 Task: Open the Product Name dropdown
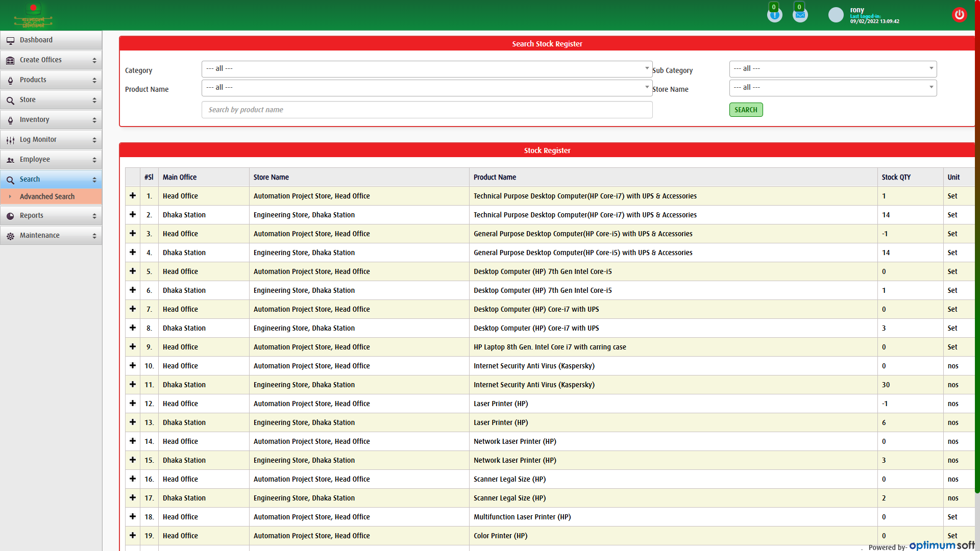(x=427, y=88)
